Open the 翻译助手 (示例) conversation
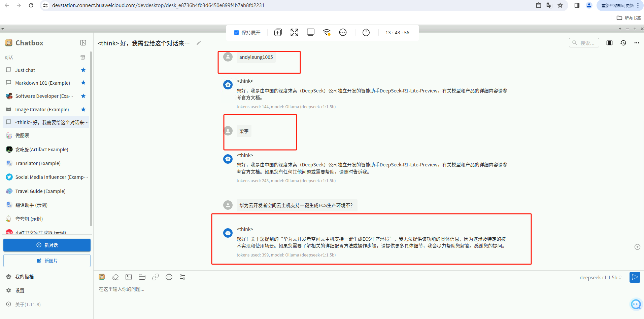644x319 pixels. [x=46, y=205]
